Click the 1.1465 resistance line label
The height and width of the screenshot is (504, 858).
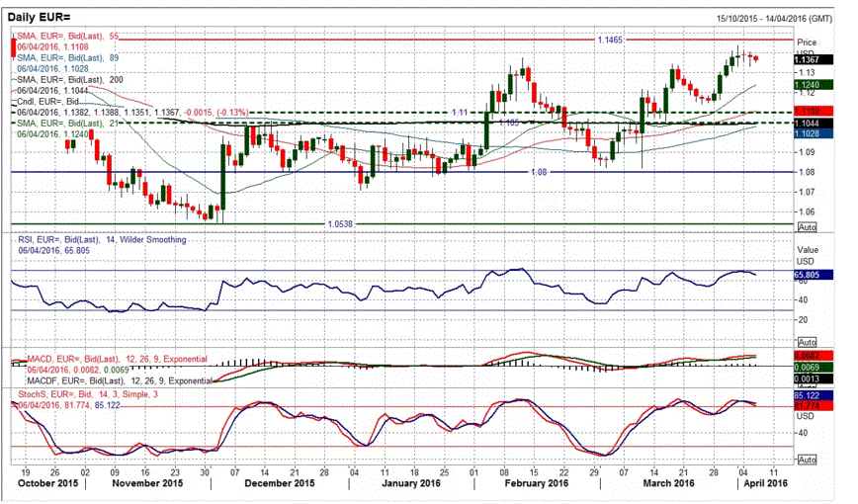coord(609,39)
